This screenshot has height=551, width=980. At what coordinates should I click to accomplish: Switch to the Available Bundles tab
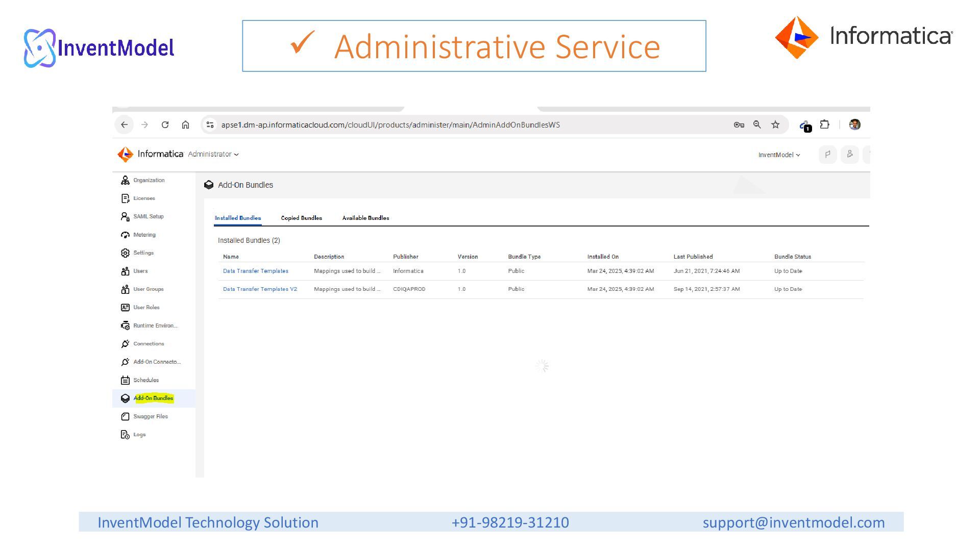point(365,218)
